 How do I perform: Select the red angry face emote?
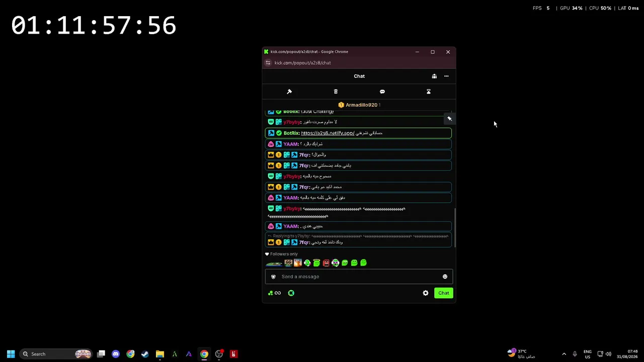pos(326,263)
